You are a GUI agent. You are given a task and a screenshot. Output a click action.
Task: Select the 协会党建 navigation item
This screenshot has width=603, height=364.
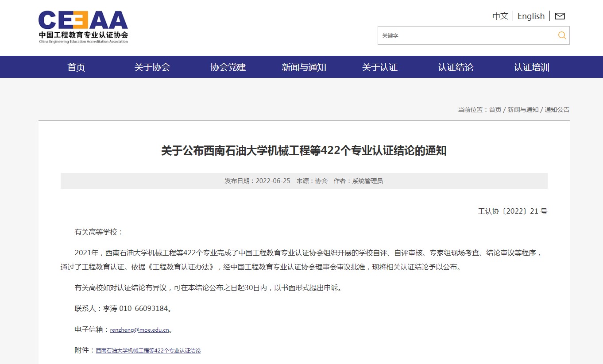pos(228,67)
